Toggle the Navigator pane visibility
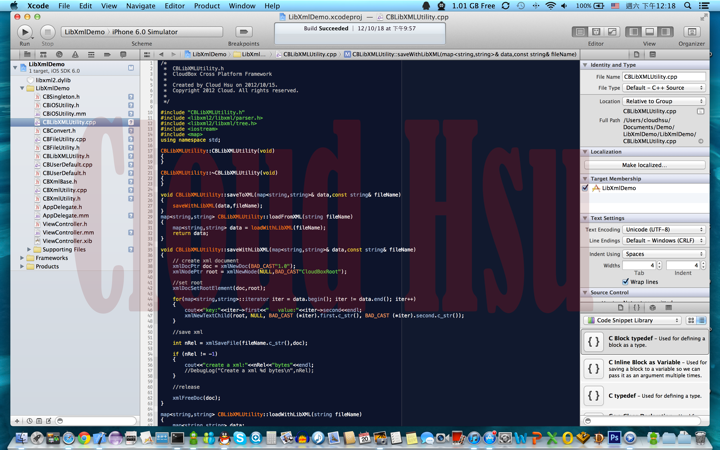The width and height of the screenshot is (720, 450). 634,32
